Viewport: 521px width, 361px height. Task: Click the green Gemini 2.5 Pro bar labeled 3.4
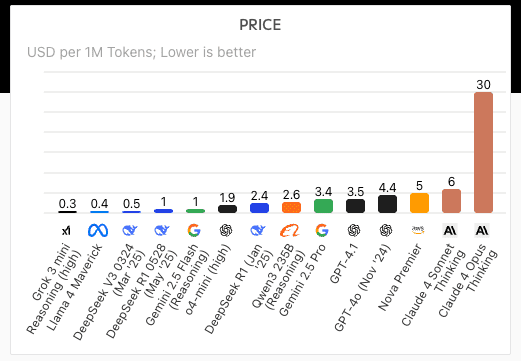pyautogui.click(x=323, y=206)
